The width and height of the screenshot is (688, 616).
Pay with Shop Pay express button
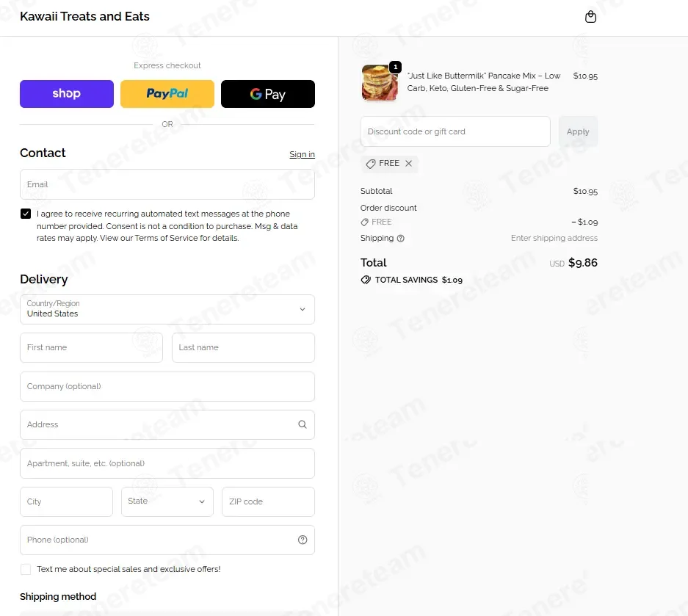pos(67,94)
